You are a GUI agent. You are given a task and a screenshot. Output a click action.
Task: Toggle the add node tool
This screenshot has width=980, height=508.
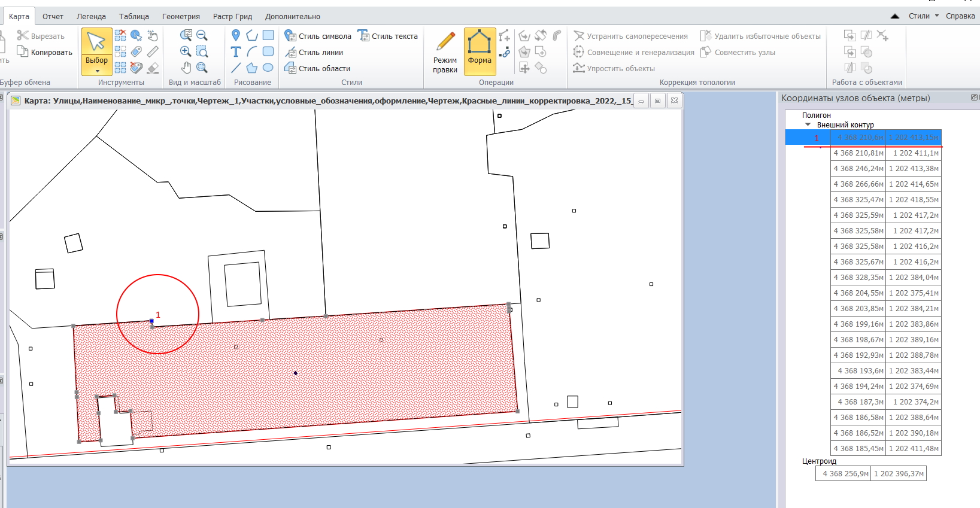505,36
